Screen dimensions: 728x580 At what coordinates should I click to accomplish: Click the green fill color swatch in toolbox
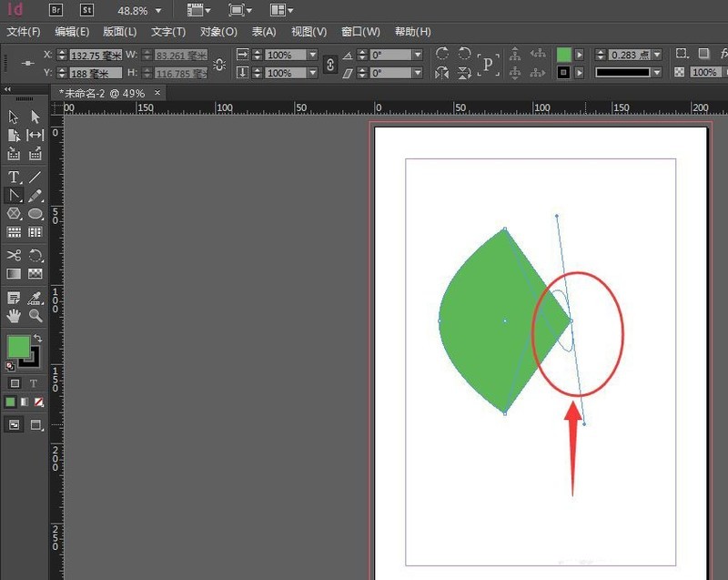tap(18, 347)
